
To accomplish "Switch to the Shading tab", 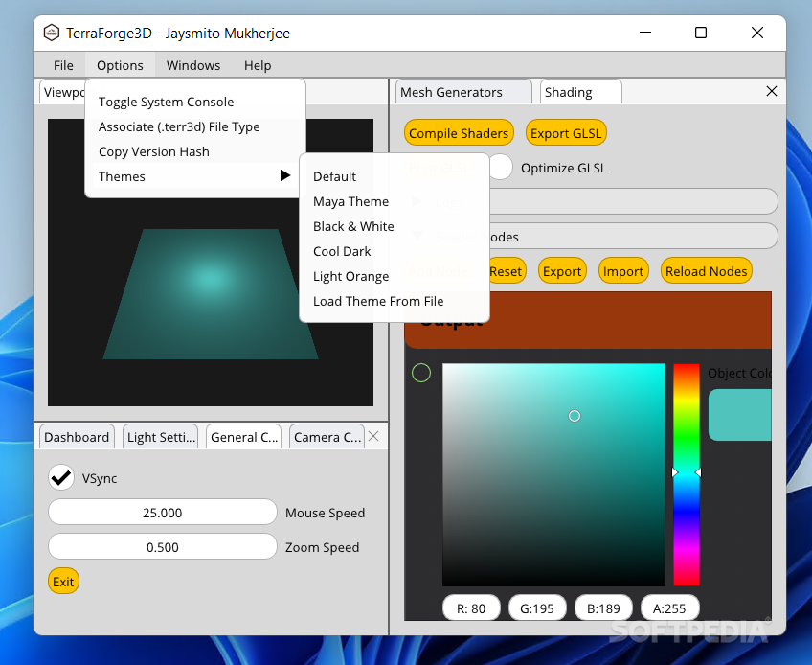I will [580, 92].
